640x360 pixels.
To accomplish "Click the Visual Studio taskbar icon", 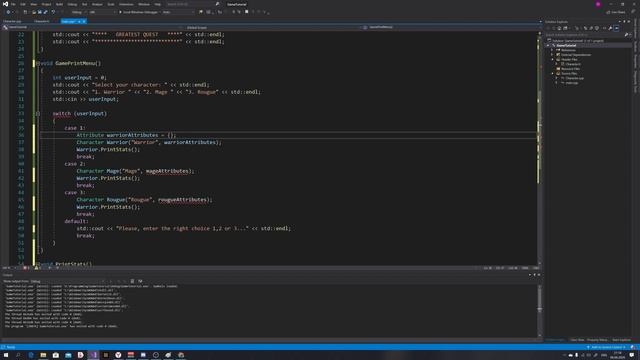I will tap(93, 355).
